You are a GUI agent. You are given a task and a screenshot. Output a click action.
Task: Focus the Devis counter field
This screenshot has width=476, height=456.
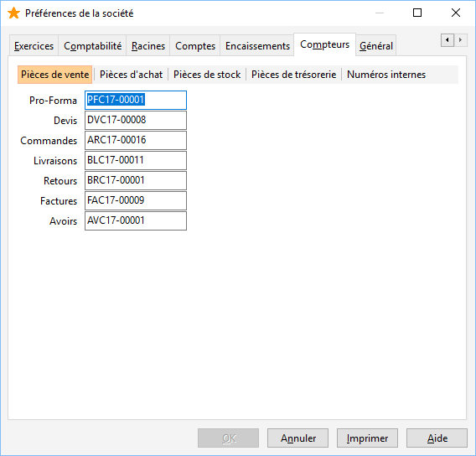pos(136,120)
